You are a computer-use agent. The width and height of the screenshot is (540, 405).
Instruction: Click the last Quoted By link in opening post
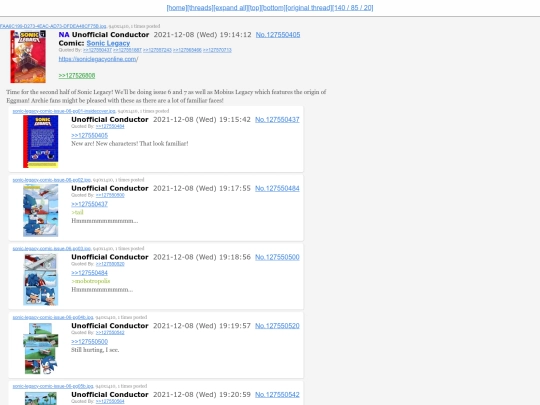pyautogui.click(x=217, y=50)
